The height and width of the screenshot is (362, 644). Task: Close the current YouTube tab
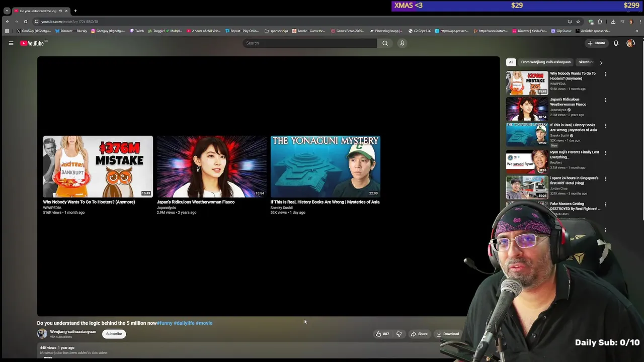coord(66,11)
